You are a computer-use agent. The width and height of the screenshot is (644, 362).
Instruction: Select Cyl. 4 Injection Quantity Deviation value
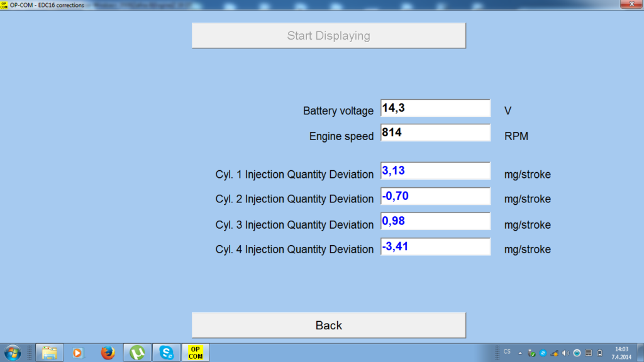435,247
